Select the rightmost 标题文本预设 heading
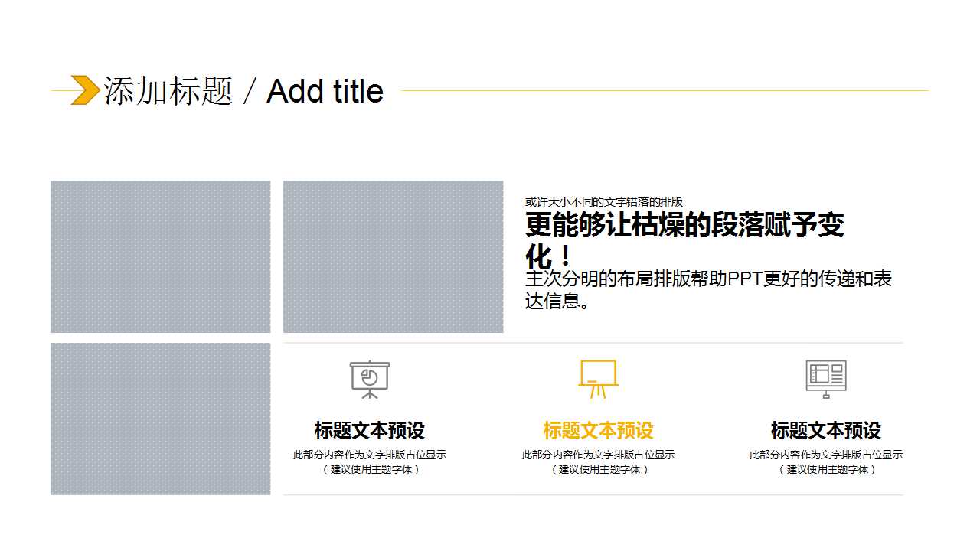Viewport: 980px width, 551px height. [x=825, y=430]
